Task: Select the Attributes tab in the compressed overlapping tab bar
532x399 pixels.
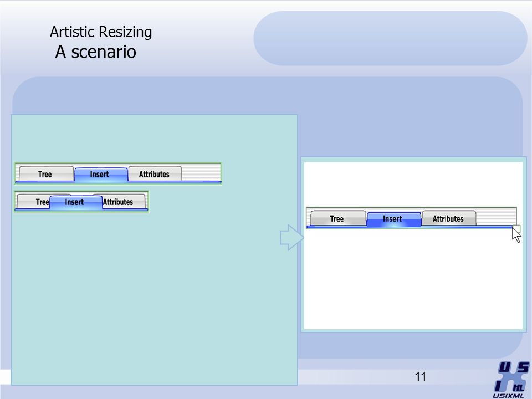Action: [124, 202]
